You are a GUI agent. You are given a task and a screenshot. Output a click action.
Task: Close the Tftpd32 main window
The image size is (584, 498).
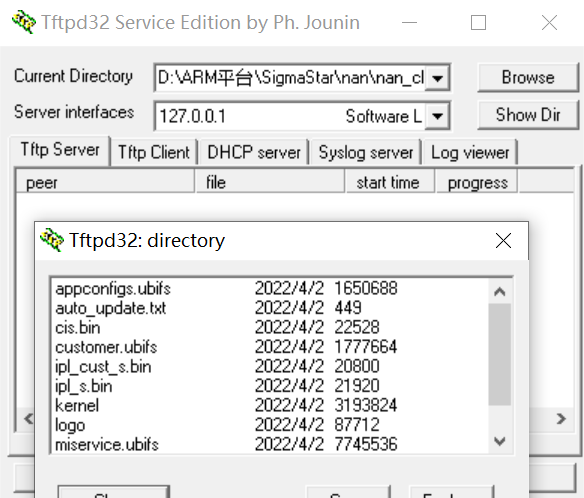pyautogui.click(x=549, y=23)
